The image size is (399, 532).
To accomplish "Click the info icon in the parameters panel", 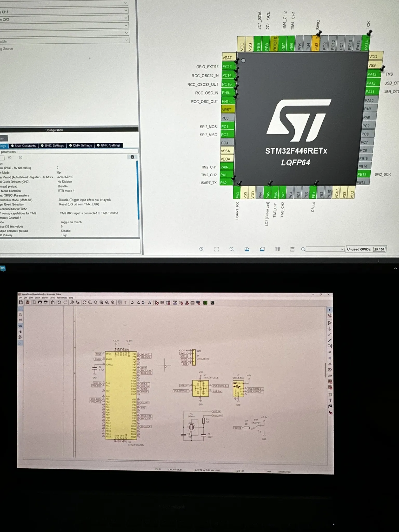I will [132, 157].
